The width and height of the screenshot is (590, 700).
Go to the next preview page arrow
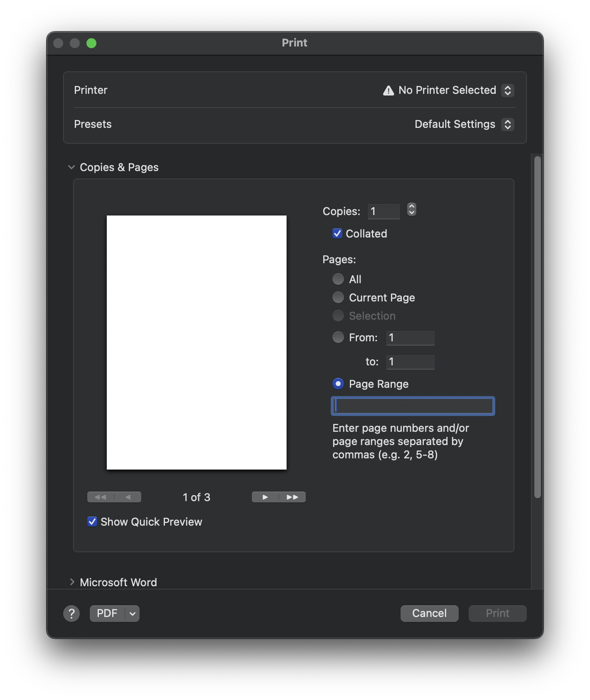(x=265, y=497)
